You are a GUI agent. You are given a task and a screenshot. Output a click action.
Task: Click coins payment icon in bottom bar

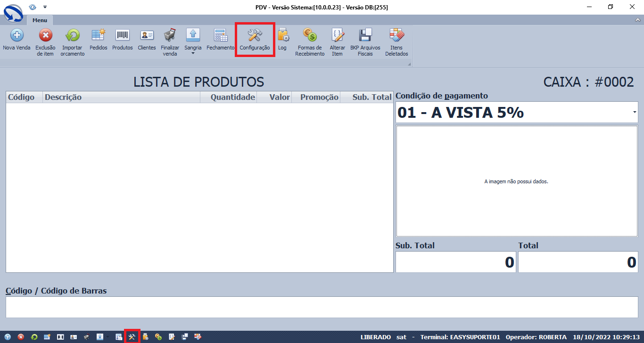click(158, 337)
